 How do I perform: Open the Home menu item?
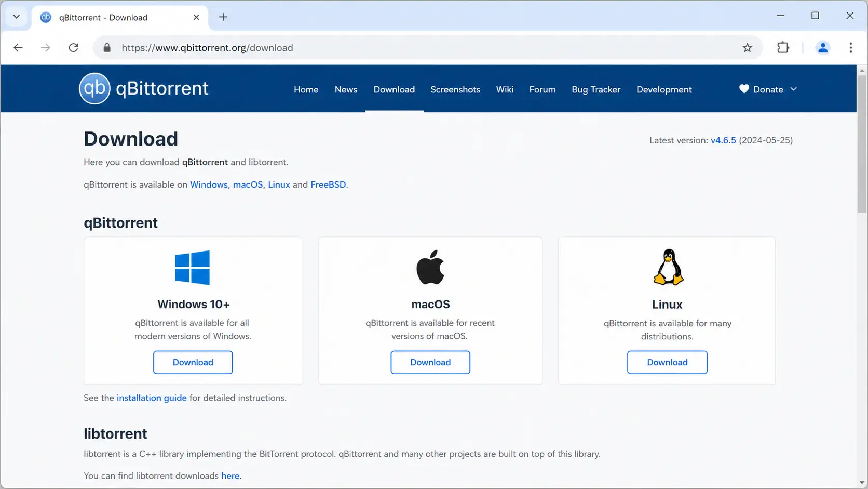(x=306, y=89)
